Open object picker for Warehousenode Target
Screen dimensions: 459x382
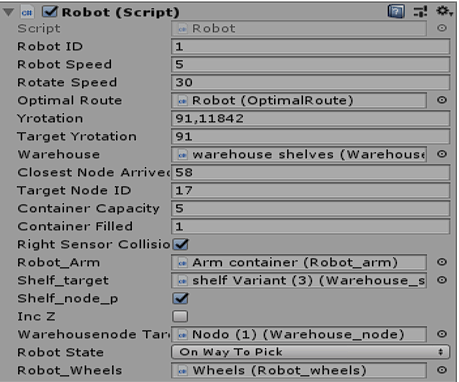coord(442,334)
